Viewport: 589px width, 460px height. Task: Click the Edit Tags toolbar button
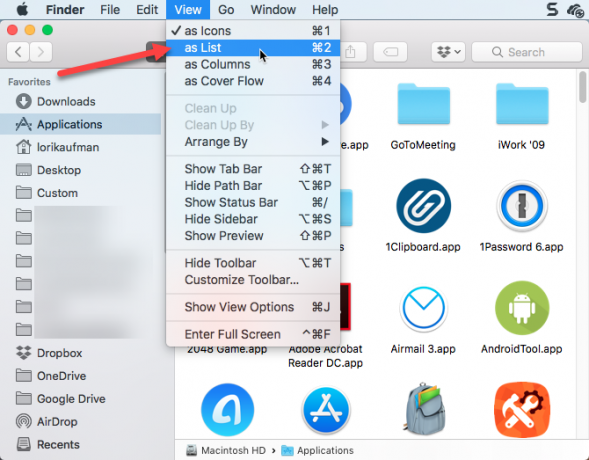point(390,52)
